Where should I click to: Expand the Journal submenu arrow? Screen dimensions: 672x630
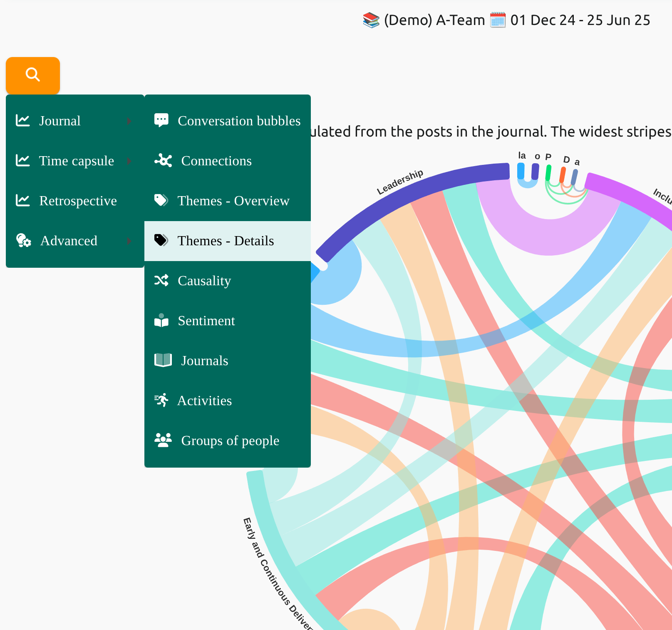[x=129, y=121]
